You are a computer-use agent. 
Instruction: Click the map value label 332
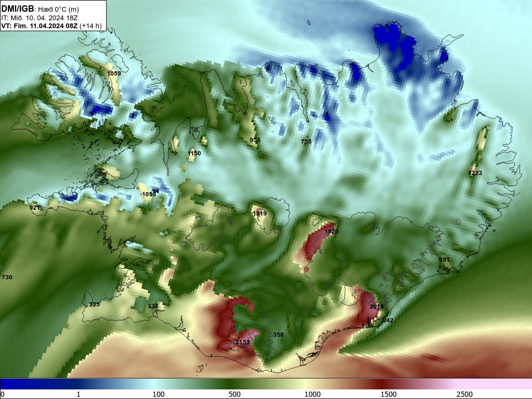(x=153, y=306)
